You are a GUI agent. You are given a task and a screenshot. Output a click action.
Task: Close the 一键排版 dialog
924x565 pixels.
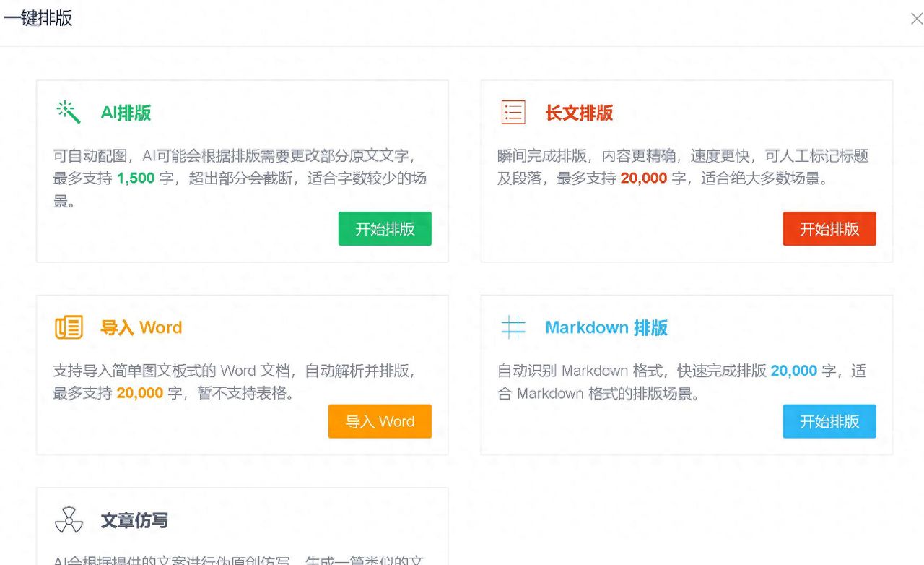(x=915, y=18)
